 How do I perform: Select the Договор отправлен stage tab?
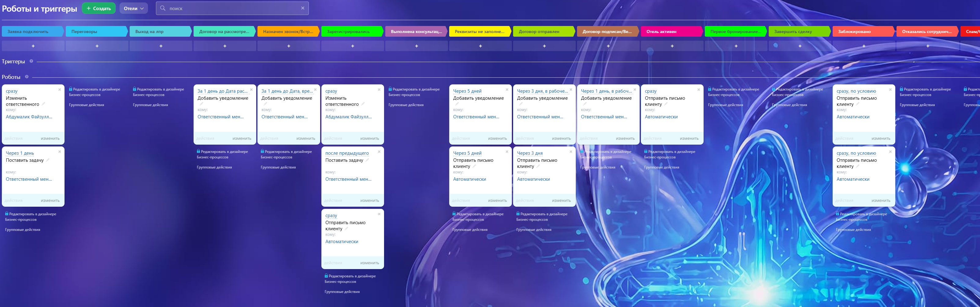543,31
